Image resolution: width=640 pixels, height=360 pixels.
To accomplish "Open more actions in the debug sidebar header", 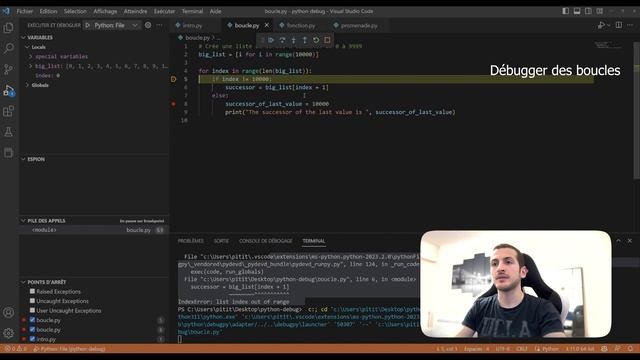I will tap(160, 25).
